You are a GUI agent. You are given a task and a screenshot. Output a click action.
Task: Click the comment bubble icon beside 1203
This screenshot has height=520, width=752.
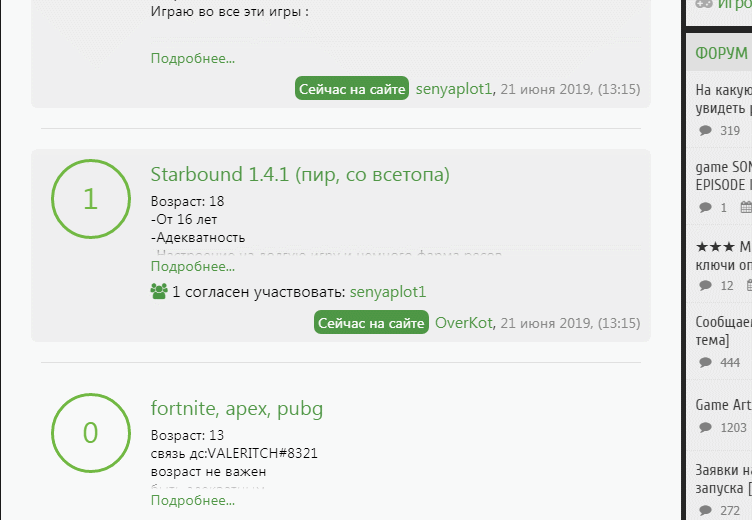[705, 427]
